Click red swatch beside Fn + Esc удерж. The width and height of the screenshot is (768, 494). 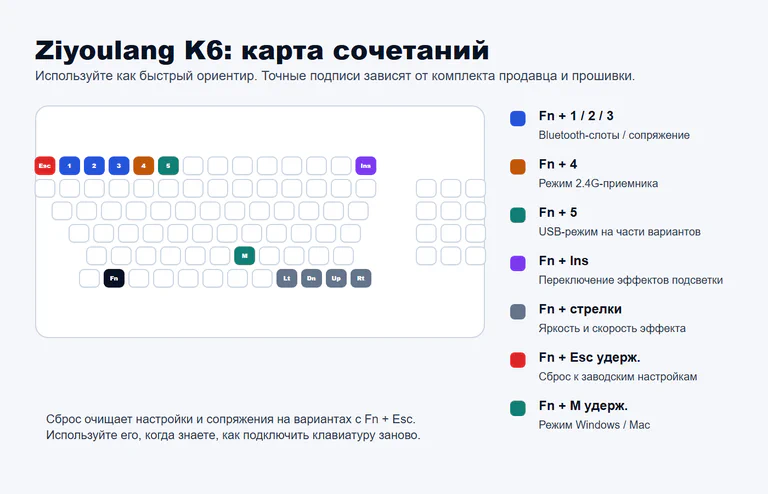(518, 360)
